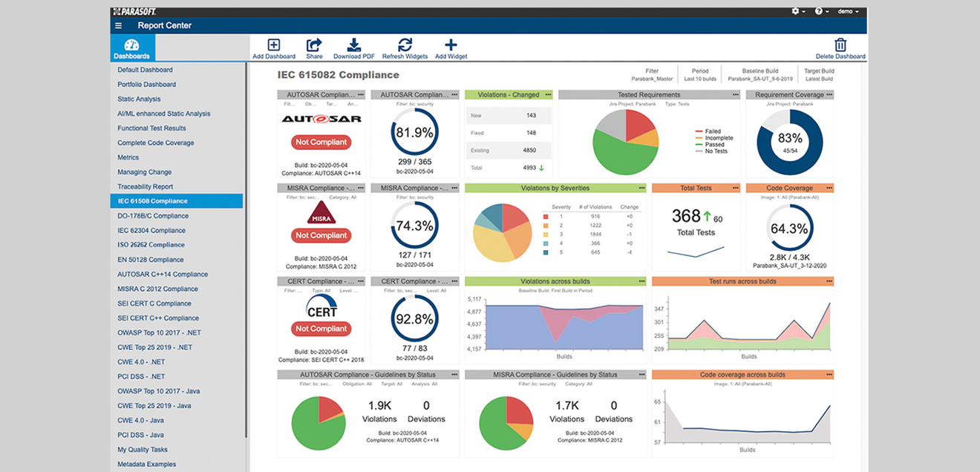Viewport: 980px width, 472px height.
Task: Click the Add Widget plus icon
Action: 451,45
